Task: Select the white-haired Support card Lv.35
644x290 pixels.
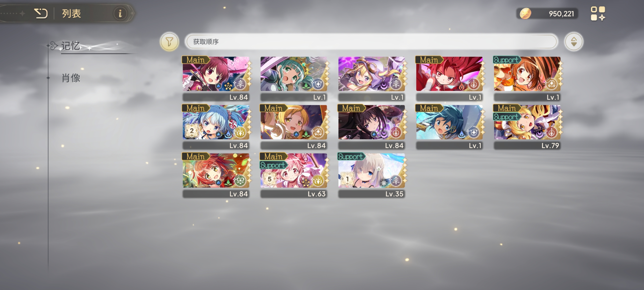Action: [x=372, y=176]
